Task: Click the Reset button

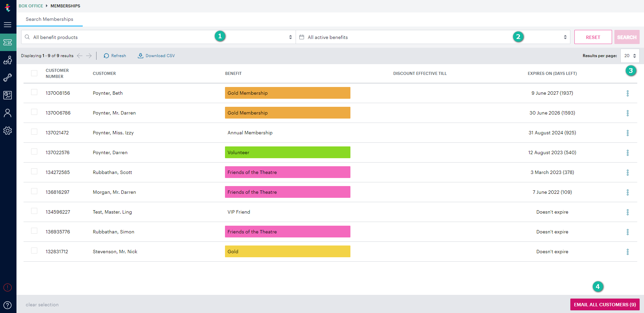Action: (x=593, y=37)
